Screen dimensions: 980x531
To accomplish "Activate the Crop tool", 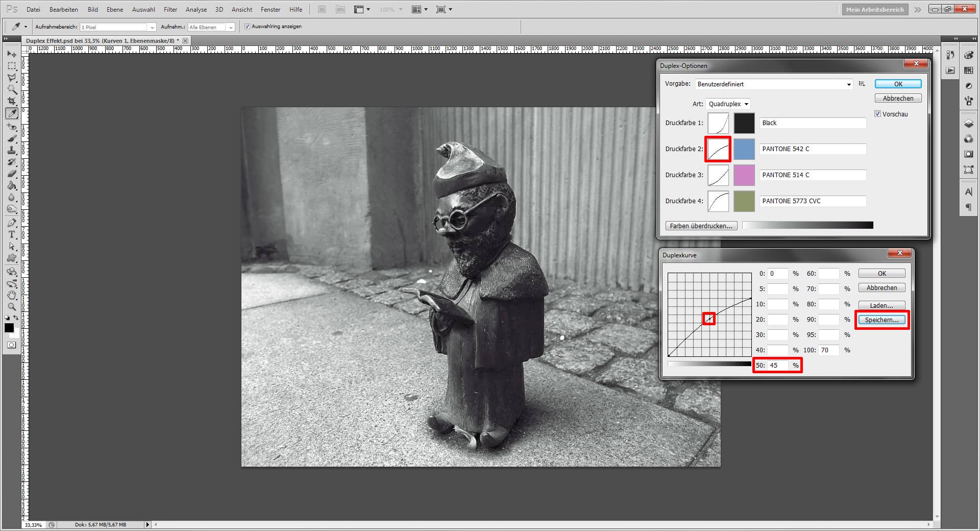I will pyautogui.click(x=11, y=102).
